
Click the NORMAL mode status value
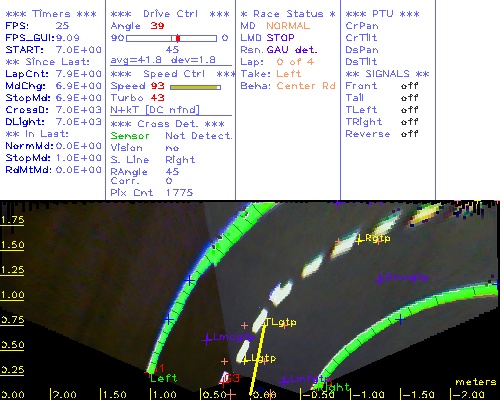pos(288,26)
